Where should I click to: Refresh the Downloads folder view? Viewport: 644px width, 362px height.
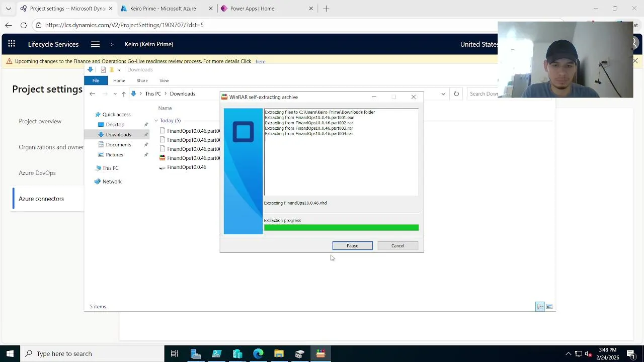pyautogui.click(x=456, y=94)
